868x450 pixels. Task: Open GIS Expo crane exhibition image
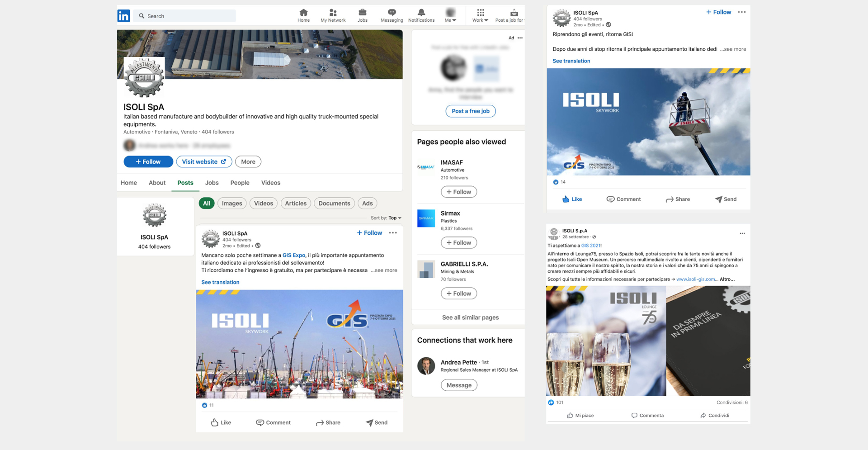tap(299, 344)
